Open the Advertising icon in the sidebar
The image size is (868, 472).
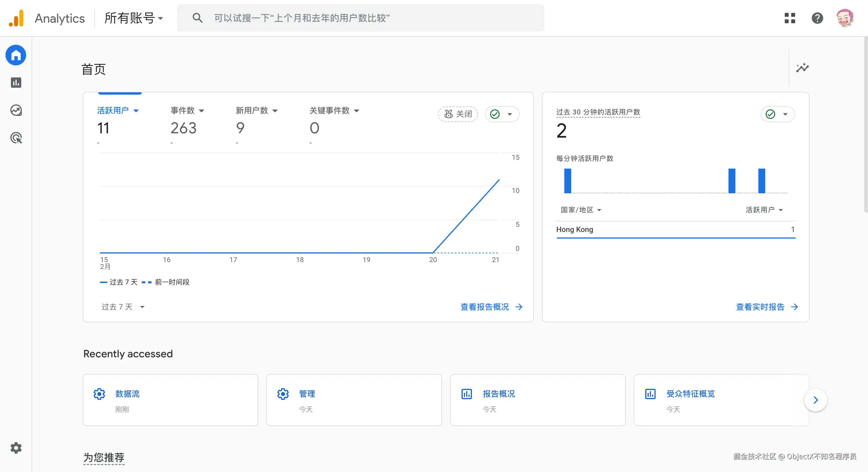click(x=16, y=138)
